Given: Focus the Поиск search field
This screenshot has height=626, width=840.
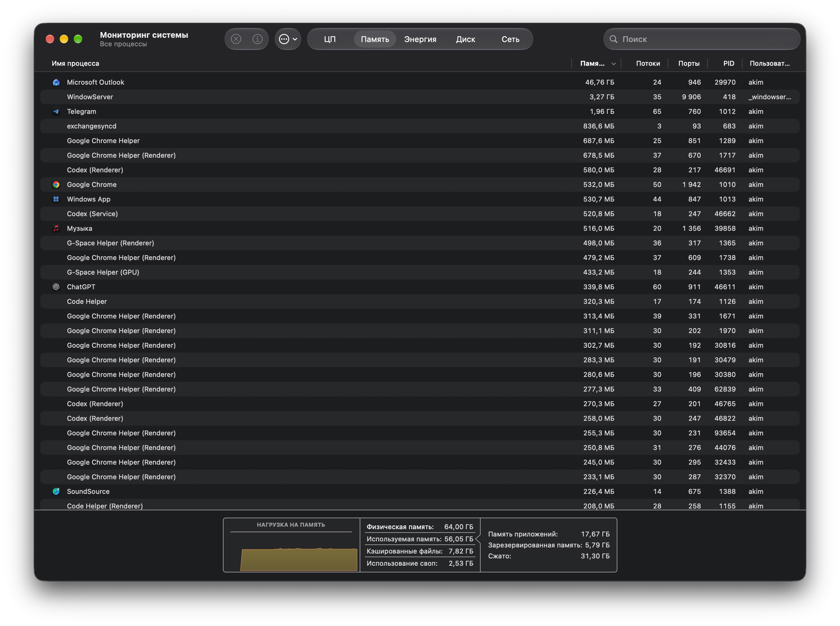Looking at the screenshot, I should click(702, 39).
